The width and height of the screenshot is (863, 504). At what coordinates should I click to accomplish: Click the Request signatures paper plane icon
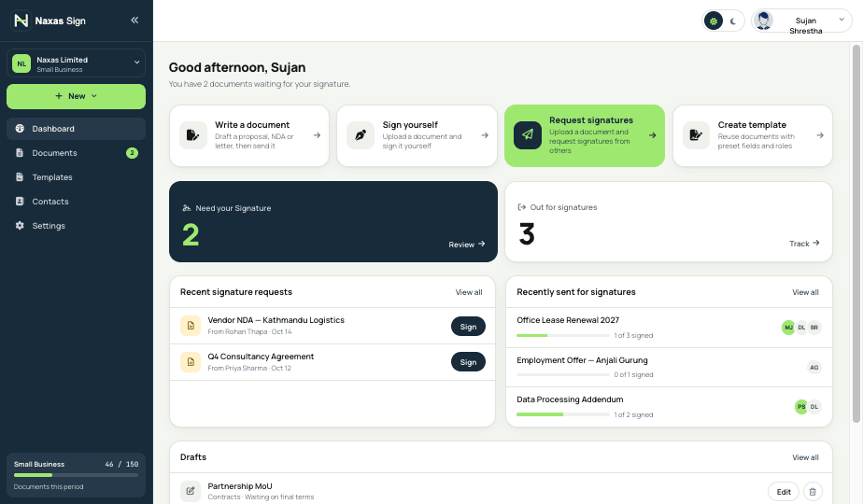click(x=528, y=134)
